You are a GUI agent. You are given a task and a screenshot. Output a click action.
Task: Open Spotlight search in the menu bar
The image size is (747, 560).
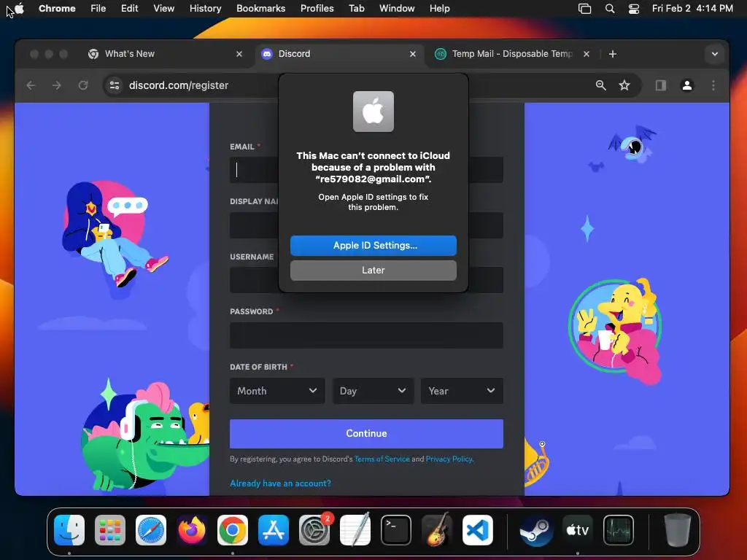(610, 9)
